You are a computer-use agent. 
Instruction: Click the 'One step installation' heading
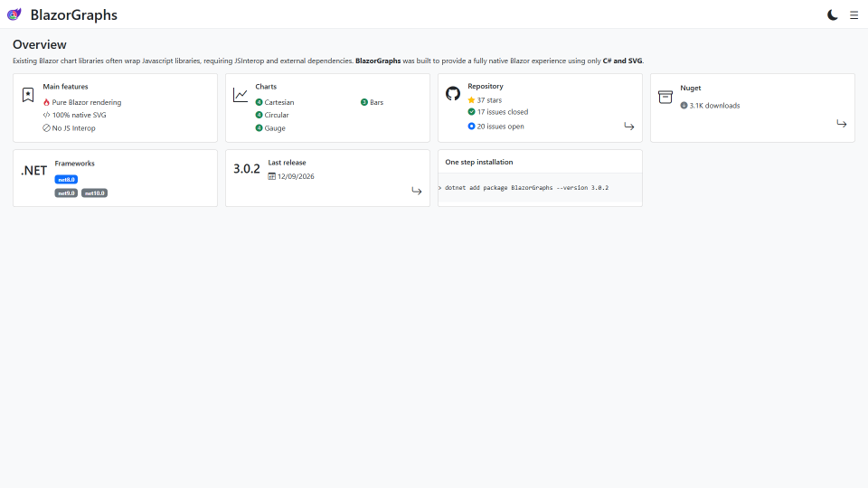(479, 162)
